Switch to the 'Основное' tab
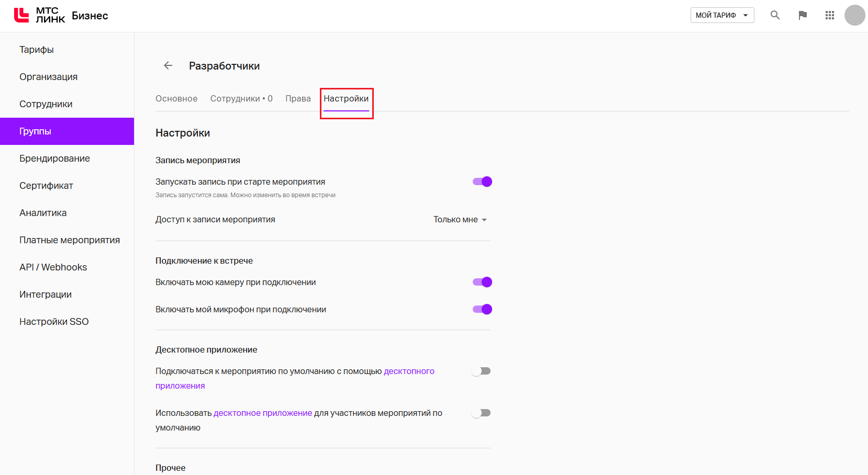 pyautogui.click(x=176, y=98)
